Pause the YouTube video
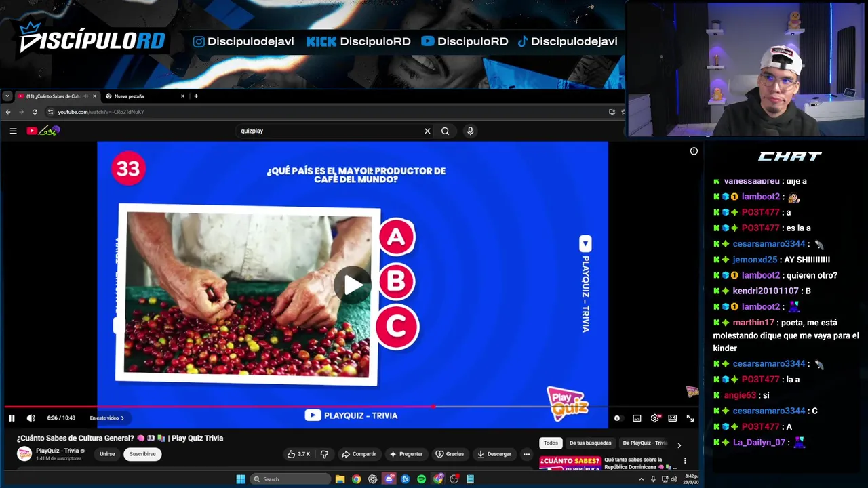Viewport: 868px width, 488px height. coord(12,418)
